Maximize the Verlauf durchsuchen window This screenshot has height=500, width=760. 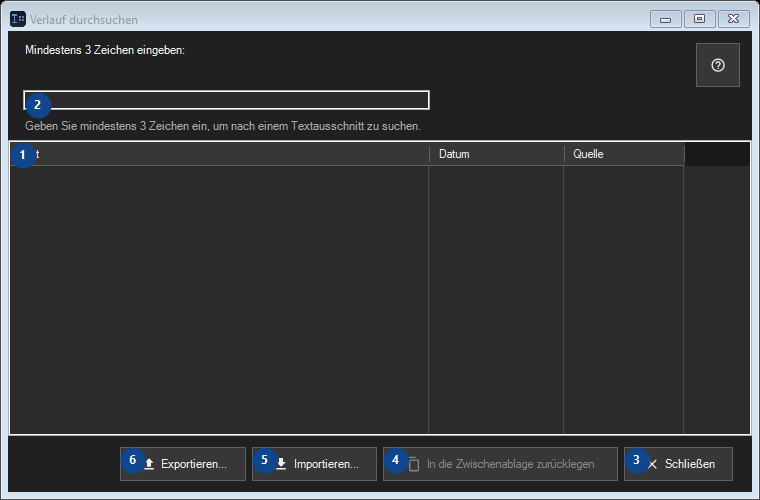699,19
